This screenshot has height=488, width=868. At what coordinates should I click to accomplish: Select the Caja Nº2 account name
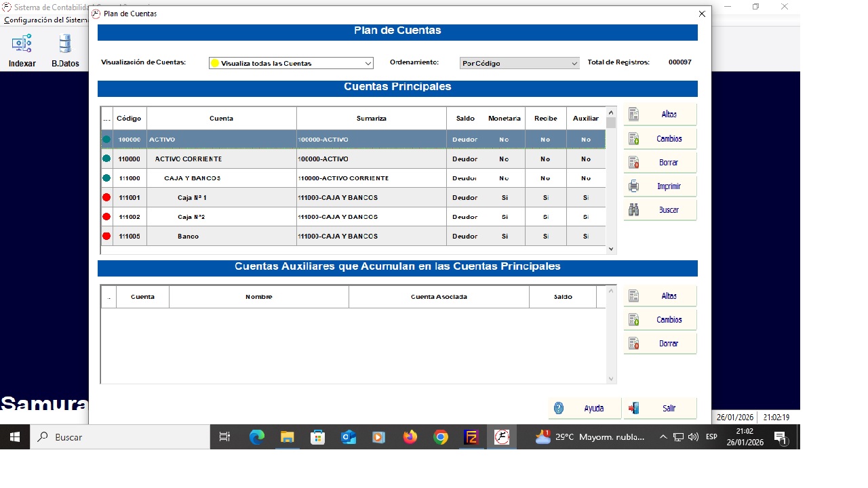(x=191, y=217)
